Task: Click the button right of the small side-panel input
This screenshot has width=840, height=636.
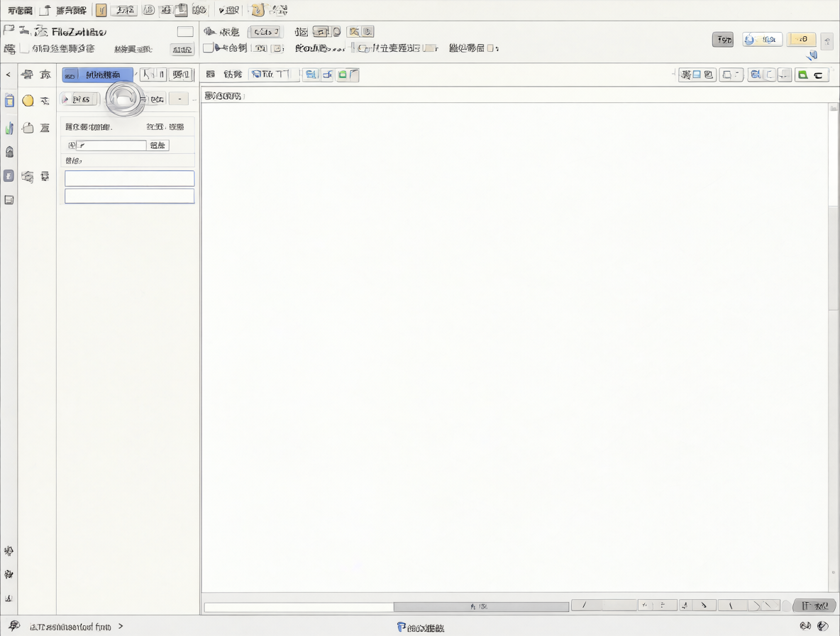Action: point(159,146)
